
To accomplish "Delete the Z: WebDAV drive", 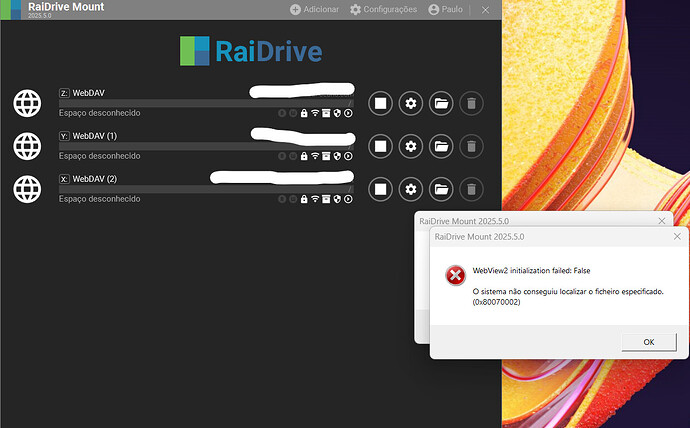I will pyautogui.click(x=471, y=103).
